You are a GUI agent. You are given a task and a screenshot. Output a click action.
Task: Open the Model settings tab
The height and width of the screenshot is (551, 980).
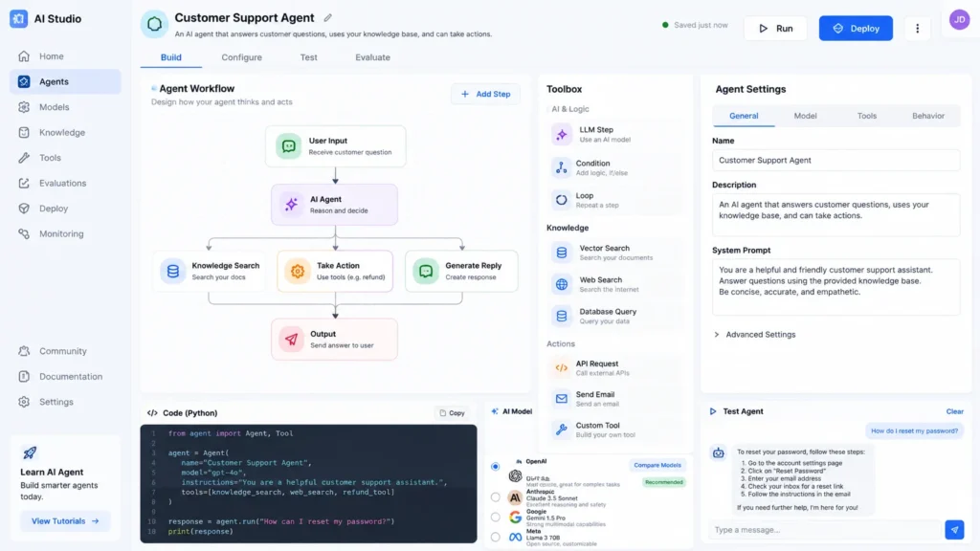805,116
